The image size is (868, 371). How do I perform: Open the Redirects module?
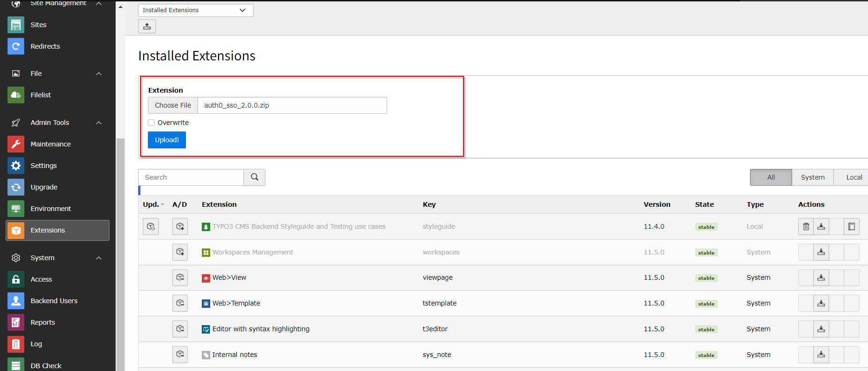pos(45,46)
